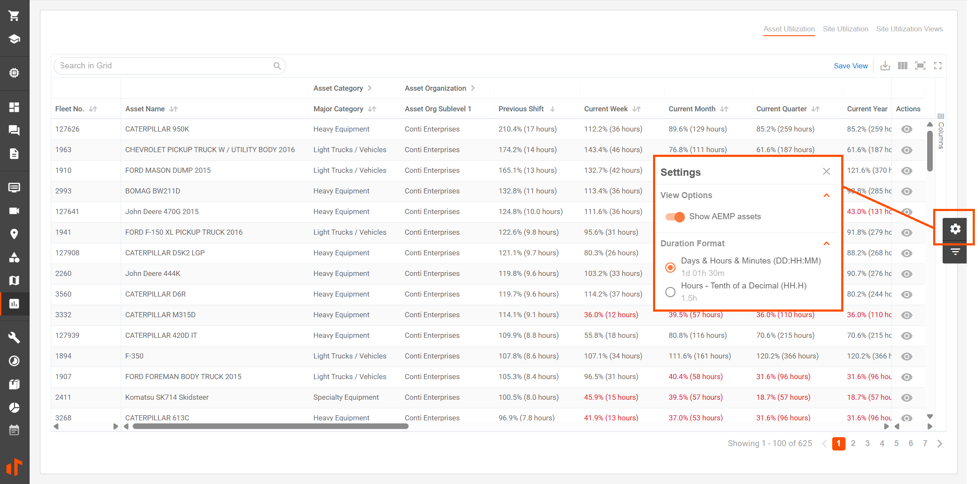
Task: Open the filter panel icon below gear
Action: click(x=955, y=252)
